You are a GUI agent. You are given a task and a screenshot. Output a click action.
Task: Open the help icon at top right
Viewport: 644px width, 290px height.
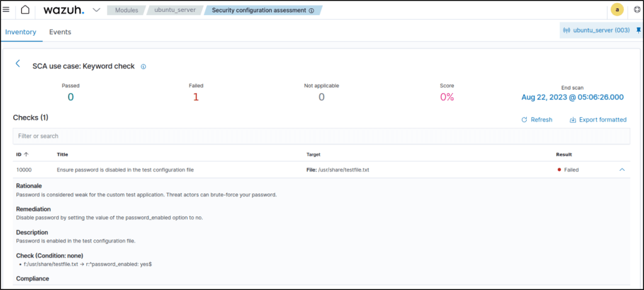[x=637, y=10]
